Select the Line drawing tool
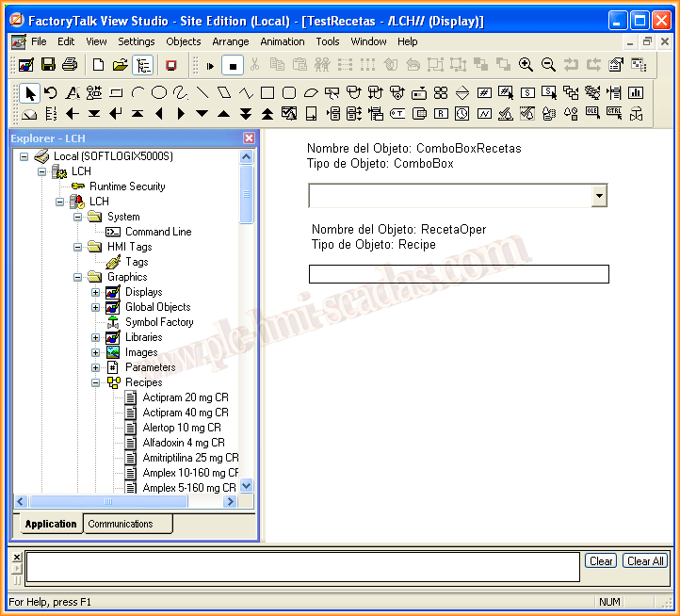The height and width of the screenshot is (616, 680). click(202, 92)
